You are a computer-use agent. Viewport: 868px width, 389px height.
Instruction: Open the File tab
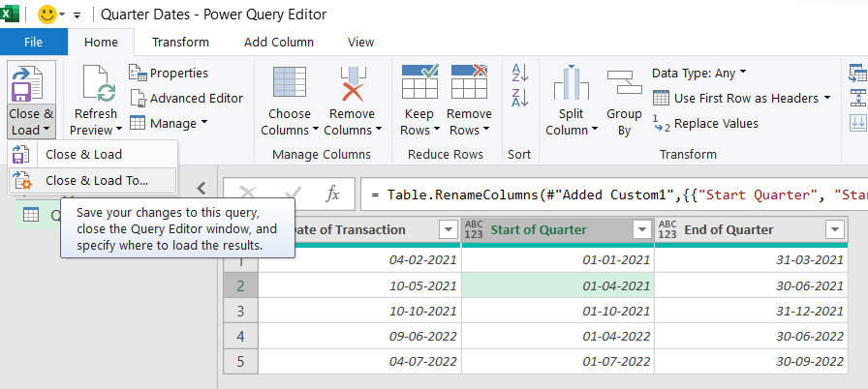tap(34, 42)
